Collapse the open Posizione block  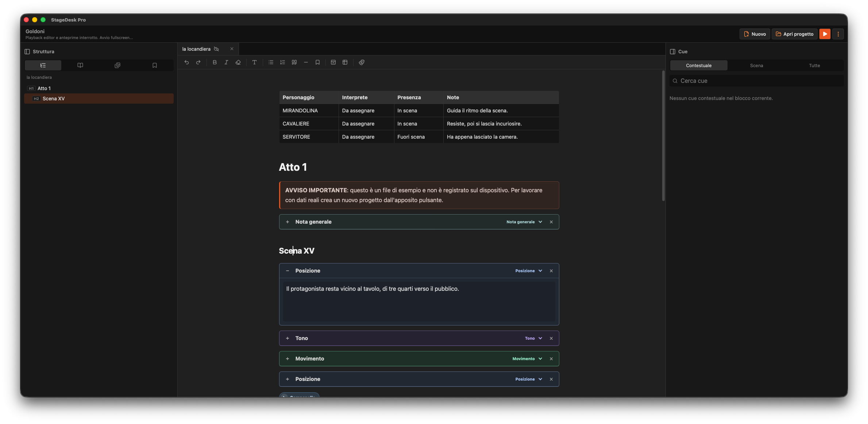[288, 271]
